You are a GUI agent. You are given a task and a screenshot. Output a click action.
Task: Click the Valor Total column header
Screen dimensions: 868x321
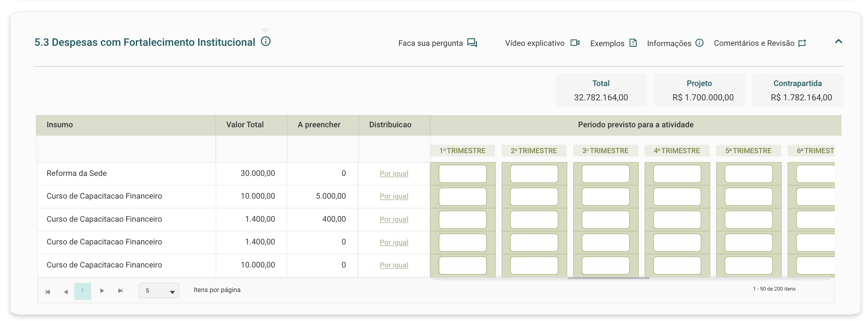[245, 125]
